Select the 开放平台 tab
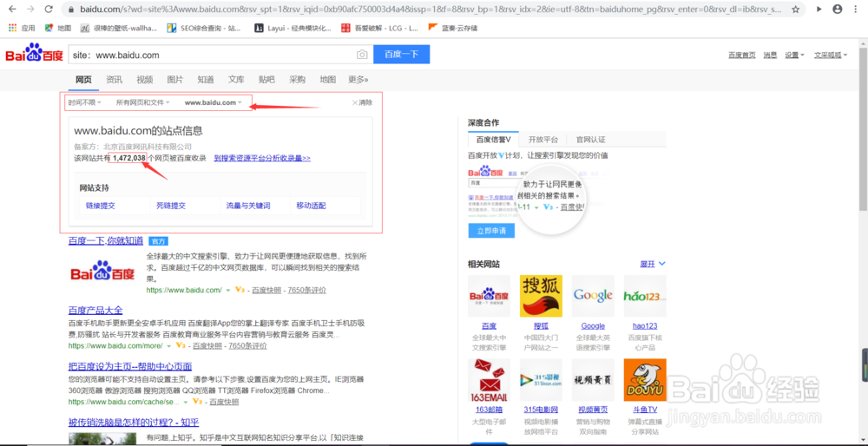This screenshot has height=446, width=868. click(x=543, y=140)
